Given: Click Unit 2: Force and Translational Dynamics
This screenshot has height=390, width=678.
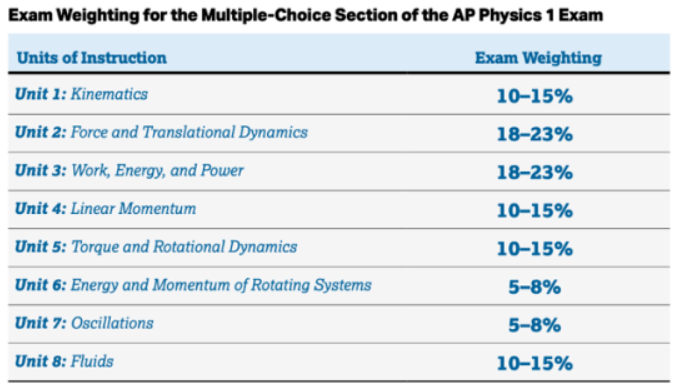Looking at the screenshot, I should point(161,132).
